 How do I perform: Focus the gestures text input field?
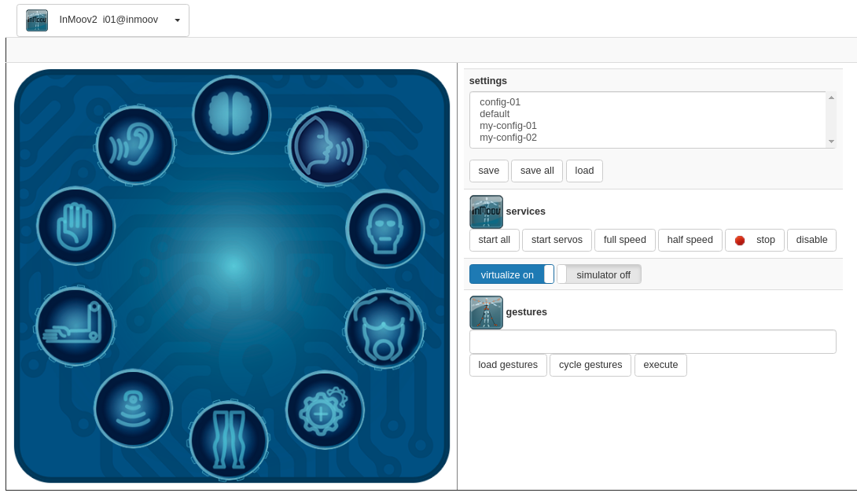click(x=653, y=342)
